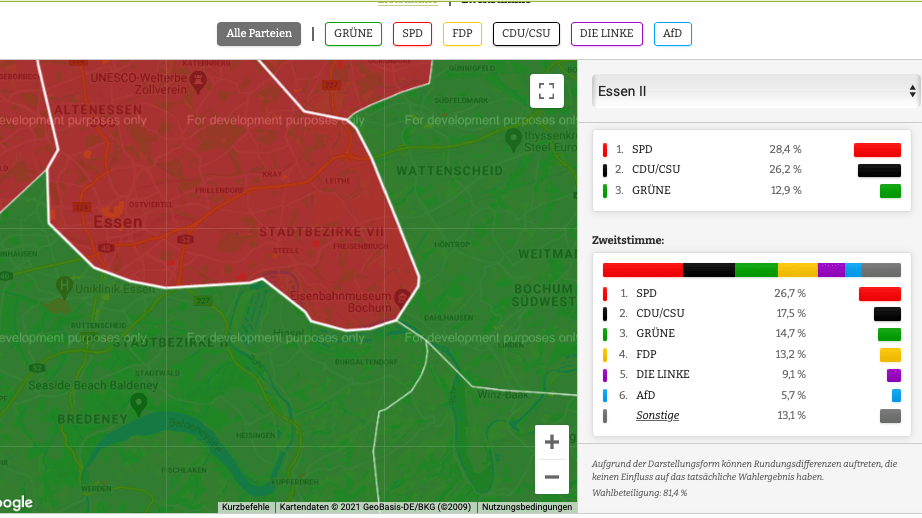Click the gray Sonstige 13,1 % bar

point(890,416)
